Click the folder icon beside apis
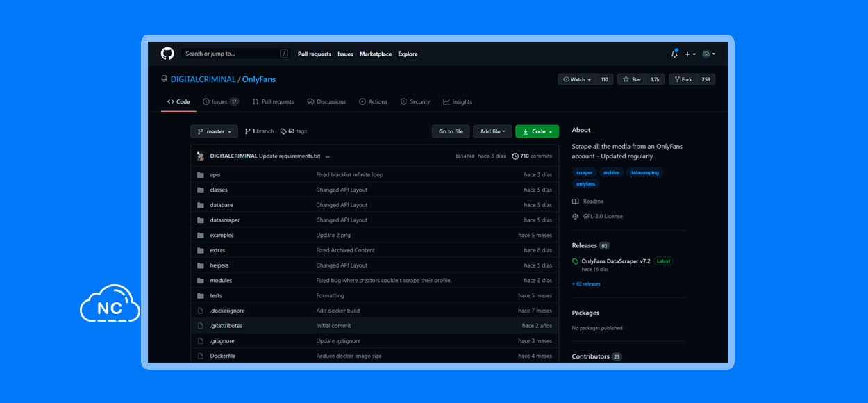The height and width of the screenshot is (403, 868). [x=200, y=175]
